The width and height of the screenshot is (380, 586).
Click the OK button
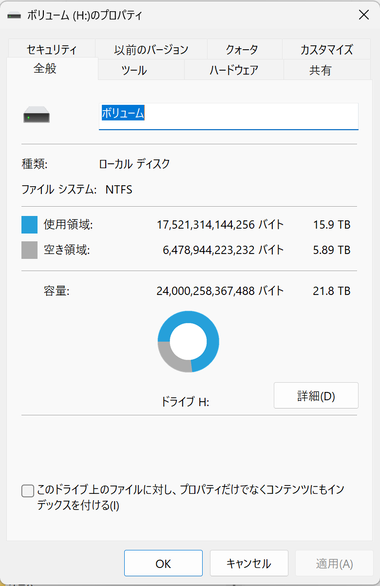163,564
